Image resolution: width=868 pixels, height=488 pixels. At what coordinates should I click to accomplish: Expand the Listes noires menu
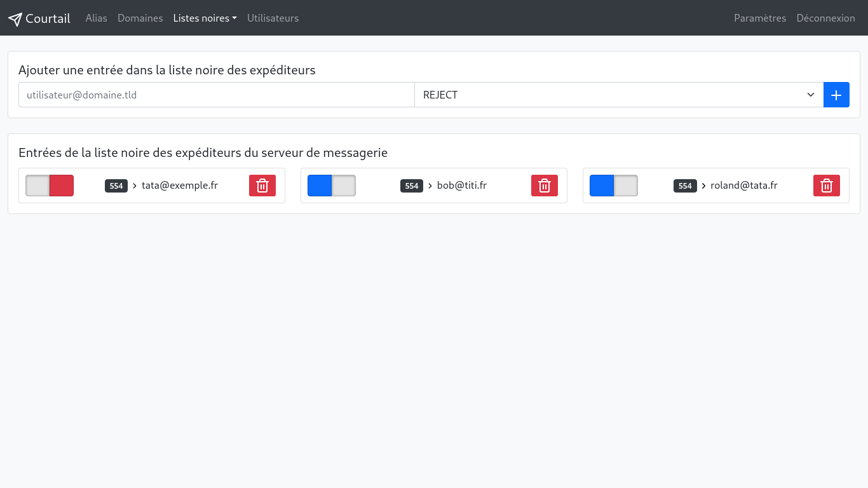coord(205,18)
